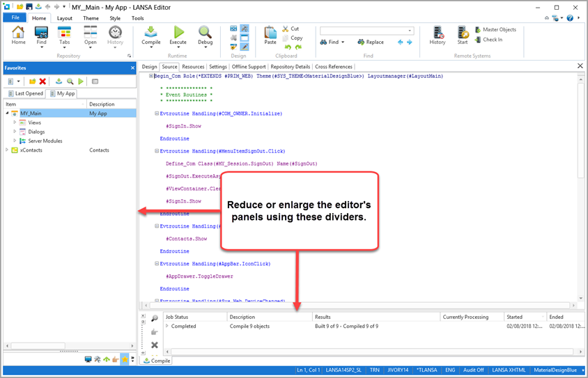Toggle the highlighted pencil design tool icon
Image resolution: width=588 pixels, height=378 pixels.
(x=245, y=47)
